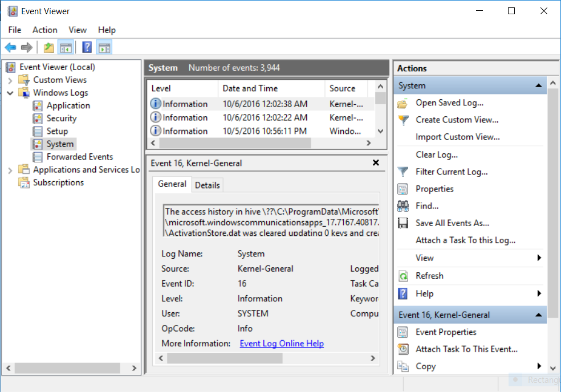The height and width of the screenshot is (392, 561).
Task: Click the Properties action icon
Action: 403,189
